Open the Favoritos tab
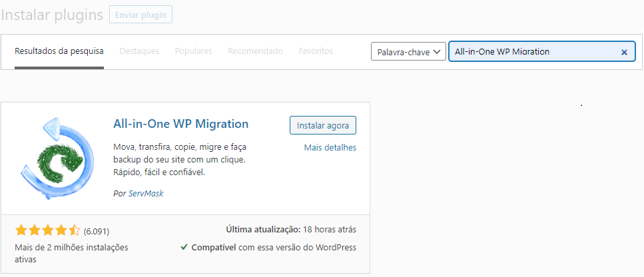This screenshot has width=644, height=277. [x=316, y=51]
